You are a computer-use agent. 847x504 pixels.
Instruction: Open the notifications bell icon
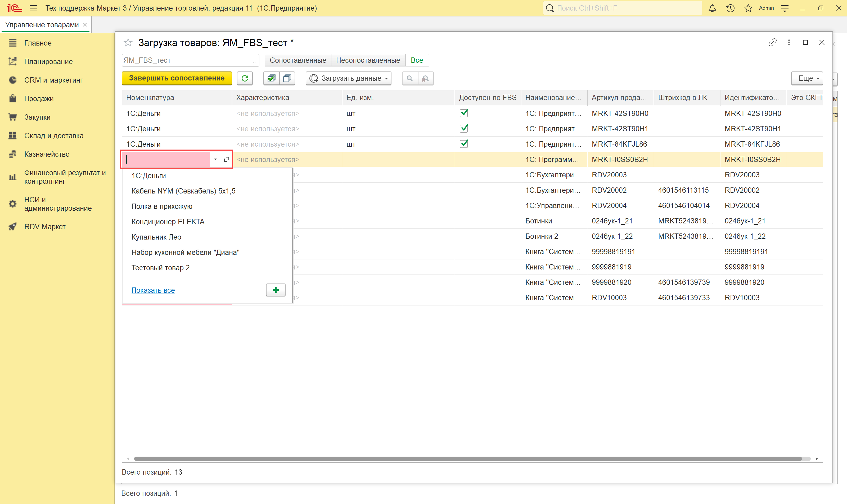(712, 8)
